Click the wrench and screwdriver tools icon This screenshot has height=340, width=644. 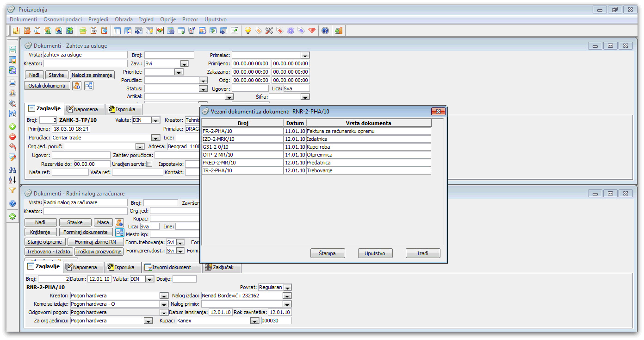pyautogui.click(x=269, y=31)
